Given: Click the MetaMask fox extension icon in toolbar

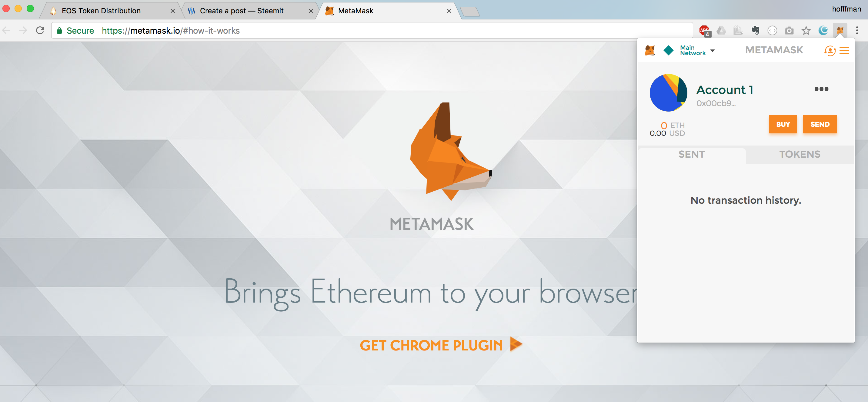Looking at the screenshot, I should pyautogui.click(x=840, y=31).
